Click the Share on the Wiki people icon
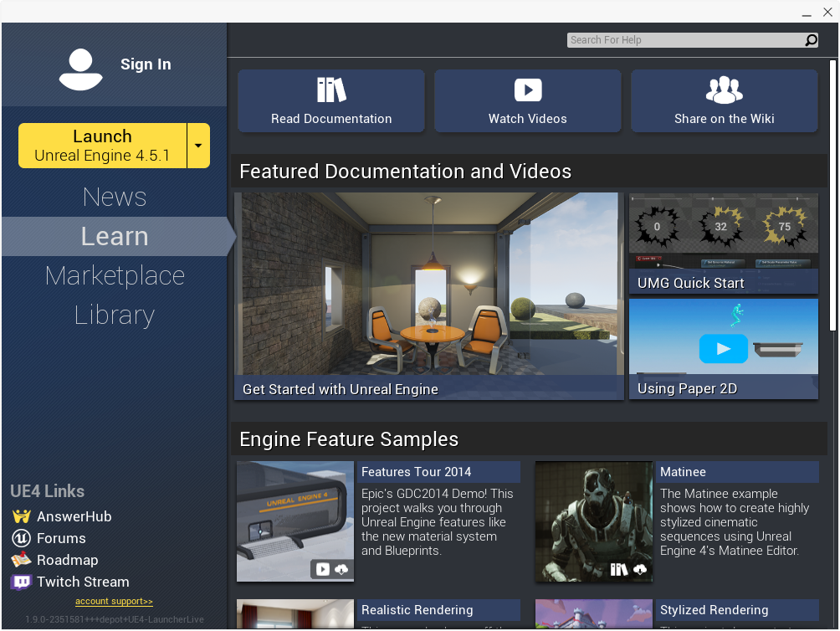The image size is (840, 631). 725,90
